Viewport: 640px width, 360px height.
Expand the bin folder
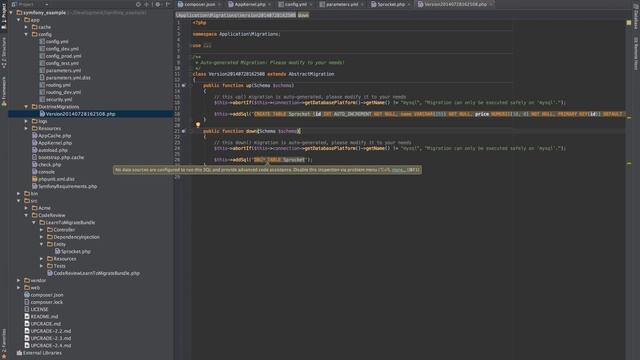(x=19, y=193)
